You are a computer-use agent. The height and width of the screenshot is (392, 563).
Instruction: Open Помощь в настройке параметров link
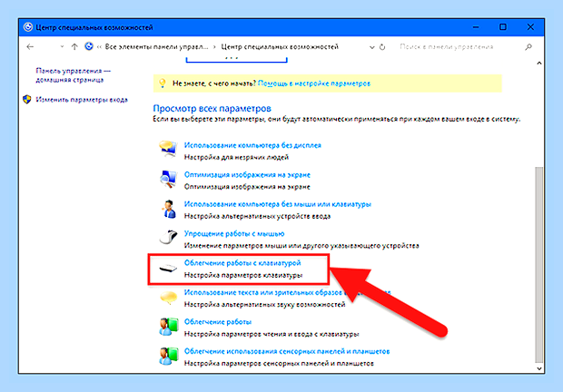coord(314,83)
